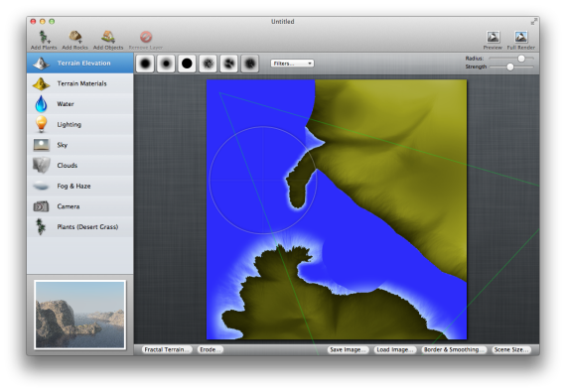Open the Water settings layer
This screenshot has width=566, height=392.
tap(80, 104)
